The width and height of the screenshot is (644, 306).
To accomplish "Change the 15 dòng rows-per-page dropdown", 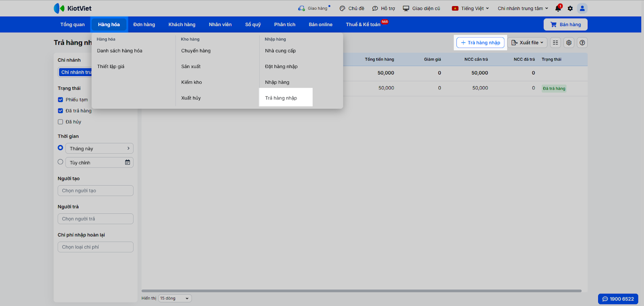I will coord(175,298).
